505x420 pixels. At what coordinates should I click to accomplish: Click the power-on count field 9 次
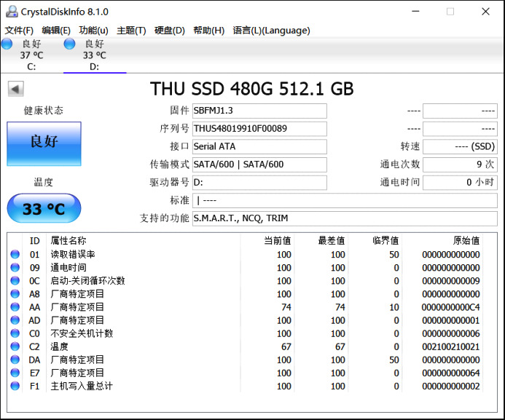461,165
